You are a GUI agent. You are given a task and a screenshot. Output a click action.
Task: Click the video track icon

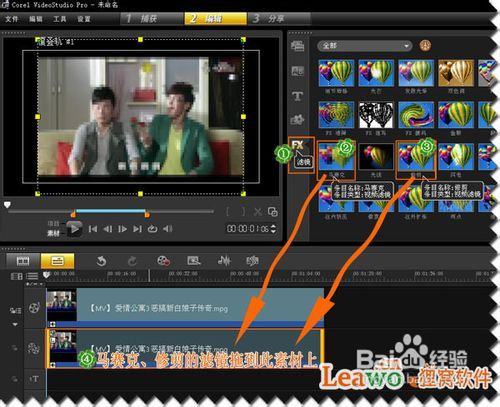click(34, 308)
